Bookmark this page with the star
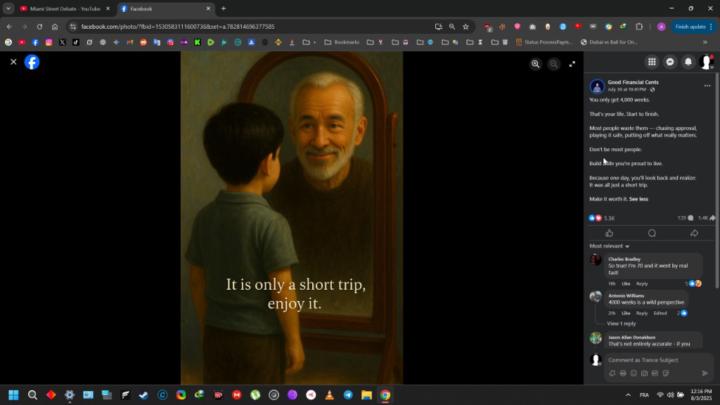The width and height of the screenshot is (720, 405). click(466, 27)
